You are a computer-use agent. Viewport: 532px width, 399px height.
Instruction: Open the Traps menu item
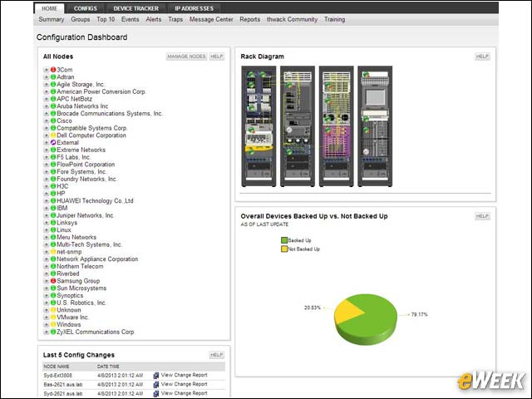point(175,19)
